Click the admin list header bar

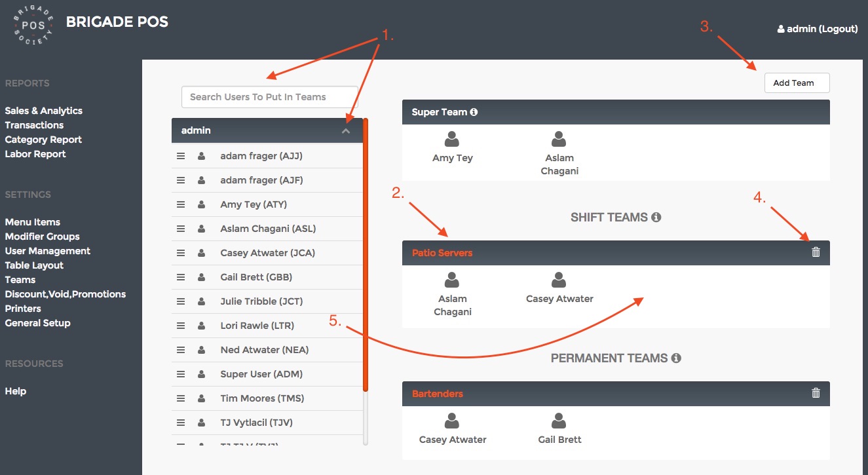pyautogui.click(x=267, y=130)
